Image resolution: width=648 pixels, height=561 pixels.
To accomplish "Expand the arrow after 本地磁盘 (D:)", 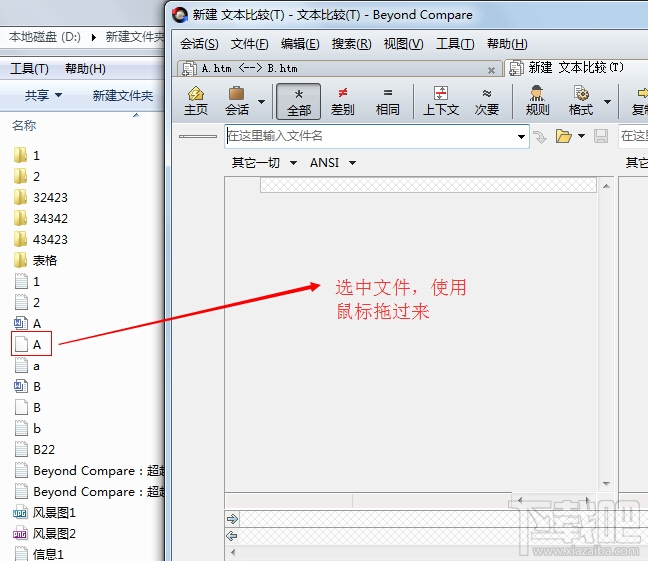I will point(94,37).
